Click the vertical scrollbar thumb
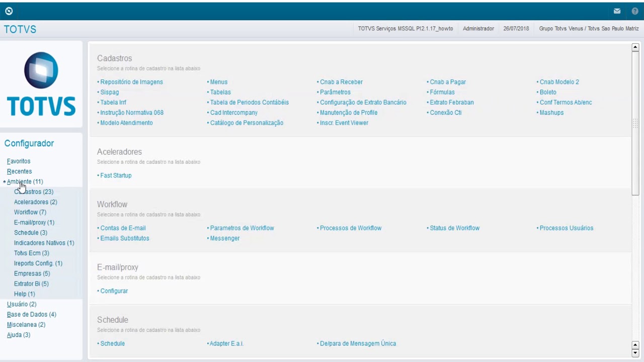Screen dimensions: 644x362 [x=635, y=123]
